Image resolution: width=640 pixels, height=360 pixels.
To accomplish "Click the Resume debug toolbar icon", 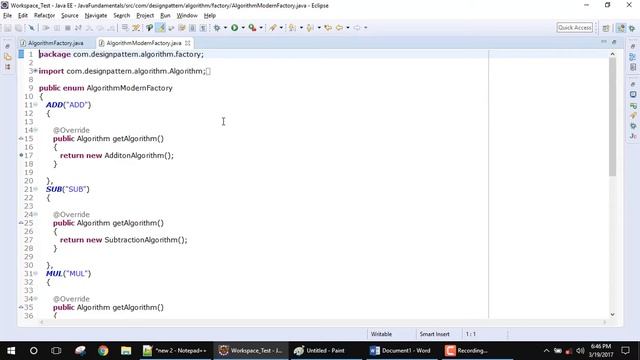I will pyautogui.click(x=46, y=28).
